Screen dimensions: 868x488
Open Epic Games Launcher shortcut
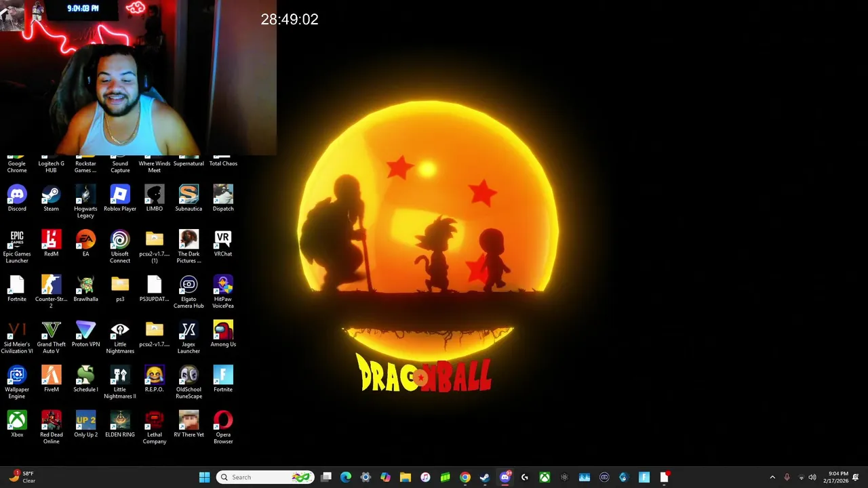[x=17, y=247]
